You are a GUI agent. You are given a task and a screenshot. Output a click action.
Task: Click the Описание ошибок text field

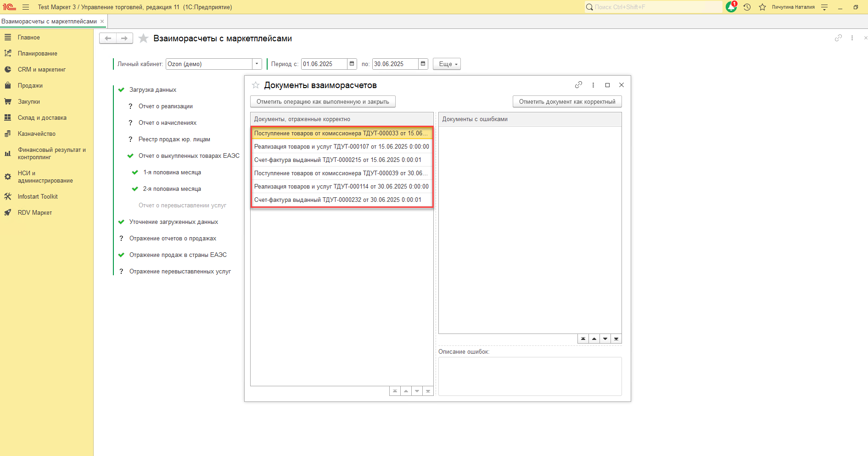click(x=530, y=376)
